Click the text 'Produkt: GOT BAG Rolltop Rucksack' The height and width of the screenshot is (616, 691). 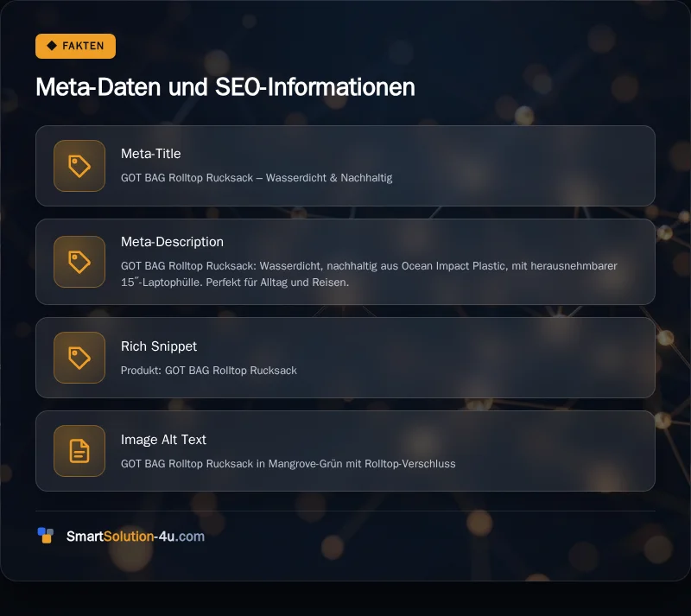coord(209,371)
